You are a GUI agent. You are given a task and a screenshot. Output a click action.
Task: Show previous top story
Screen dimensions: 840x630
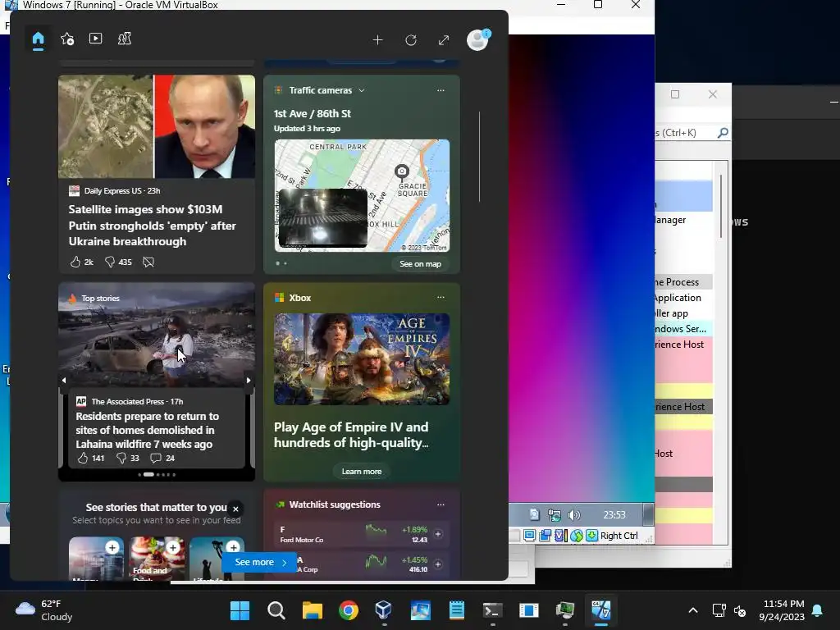[64, 380]
